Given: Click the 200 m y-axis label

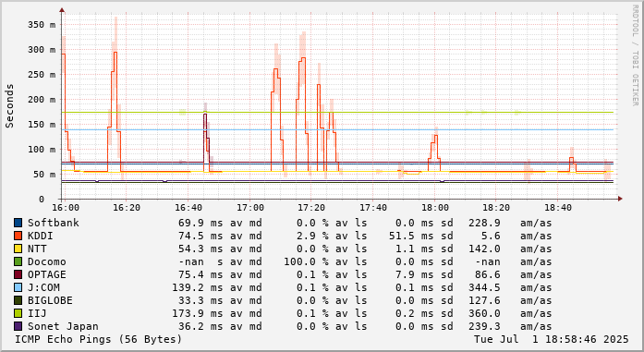Looking at the screenshot, I should pos(42,100).
